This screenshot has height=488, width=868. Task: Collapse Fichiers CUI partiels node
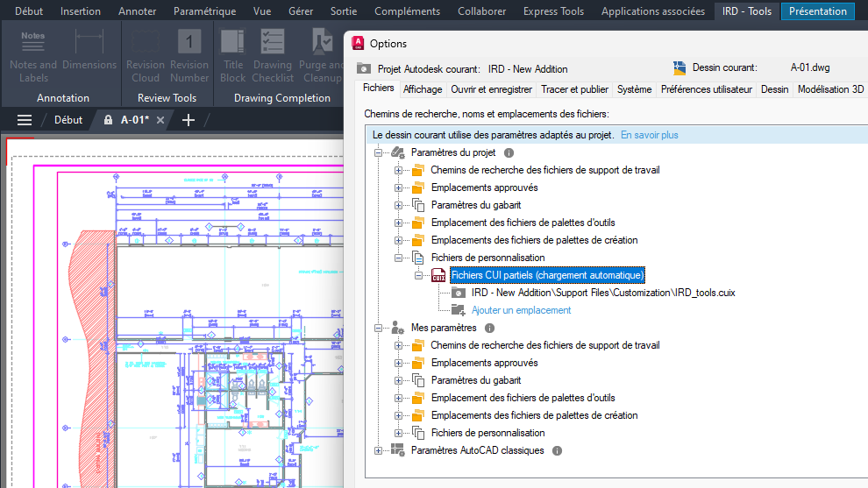[419, 275]
